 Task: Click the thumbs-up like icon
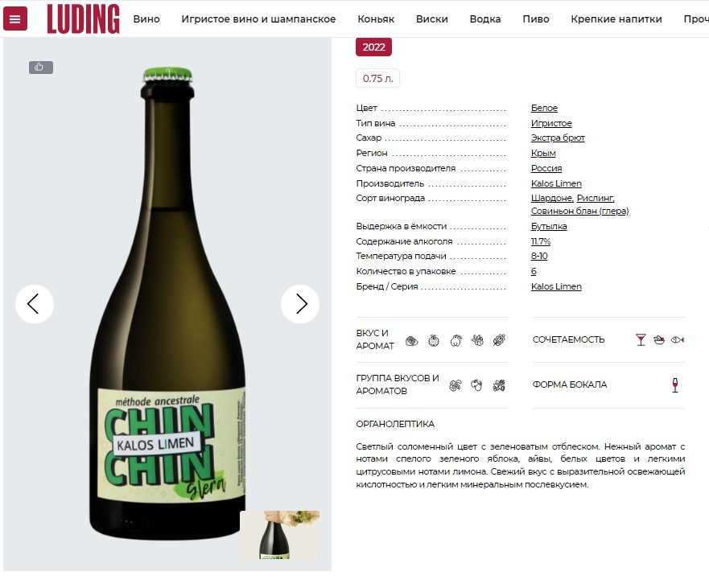pos(41,68)
